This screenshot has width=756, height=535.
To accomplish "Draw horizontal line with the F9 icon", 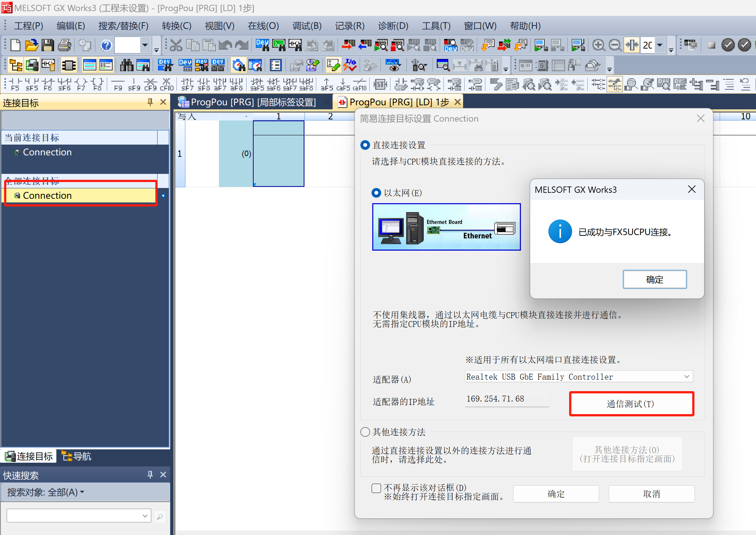I will [118, 85].
